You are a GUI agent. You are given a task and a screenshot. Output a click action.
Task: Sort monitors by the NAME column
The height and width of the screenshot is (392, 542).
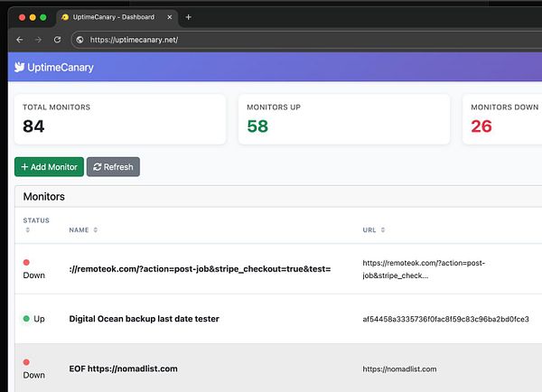point(83,230)
